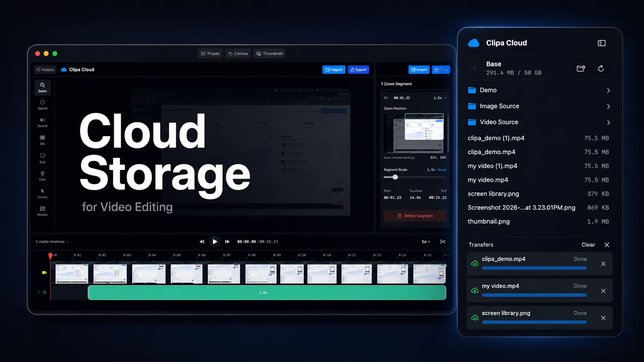The image size is (644, 362).
Task: Click the segment end time 00:15.23
Action: coord(438,198)
